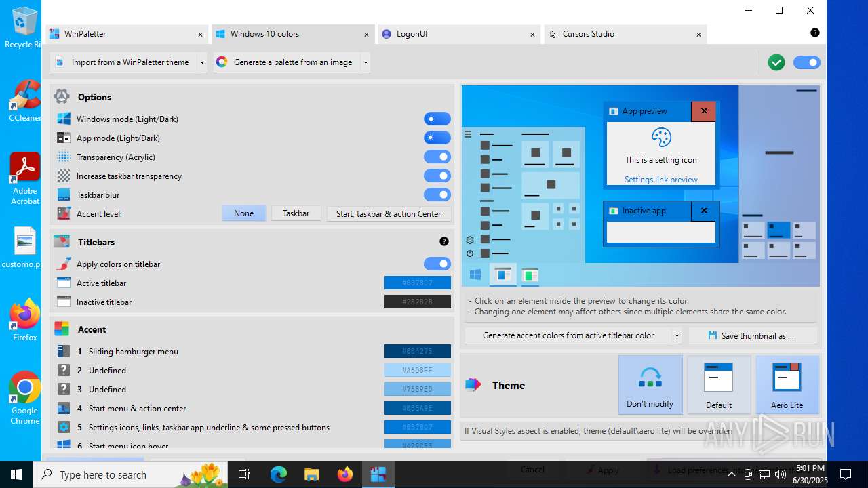The image size is (868, 488).
Task: Click Save thumbnail as button
Action: (x=753, y=335)
